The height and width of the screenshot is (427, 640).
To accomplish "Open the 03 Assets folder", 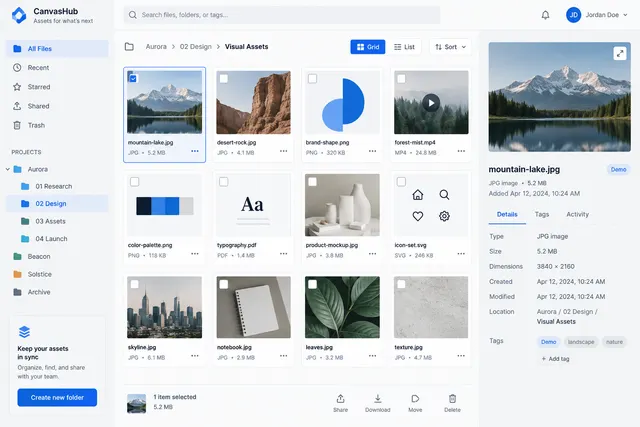I will click(57, 221).
